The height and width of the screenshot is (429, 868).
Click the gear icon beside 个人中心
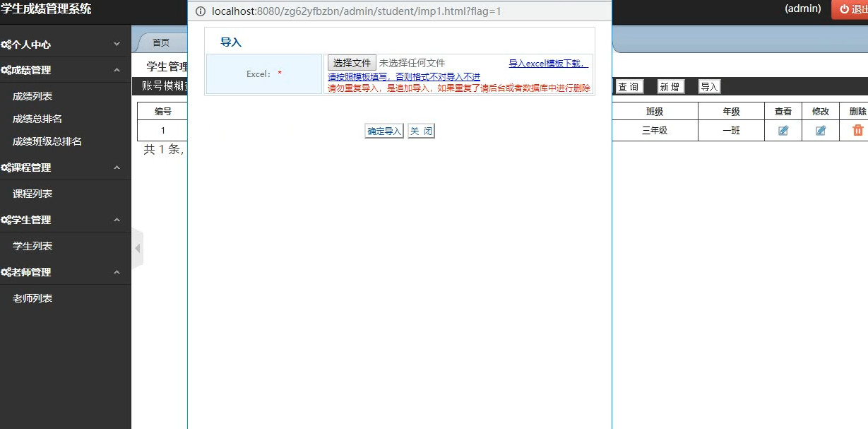[6, 45]
